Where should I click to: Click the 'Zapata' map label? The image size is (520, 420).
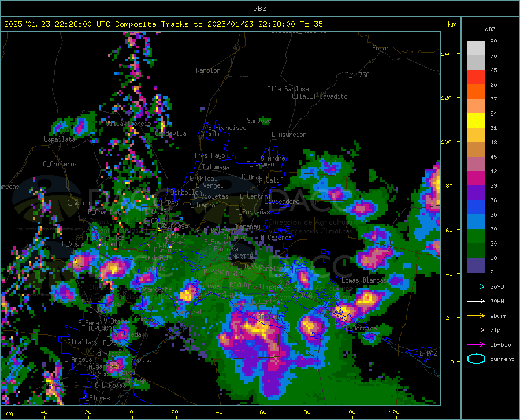(x=142, y=360)
